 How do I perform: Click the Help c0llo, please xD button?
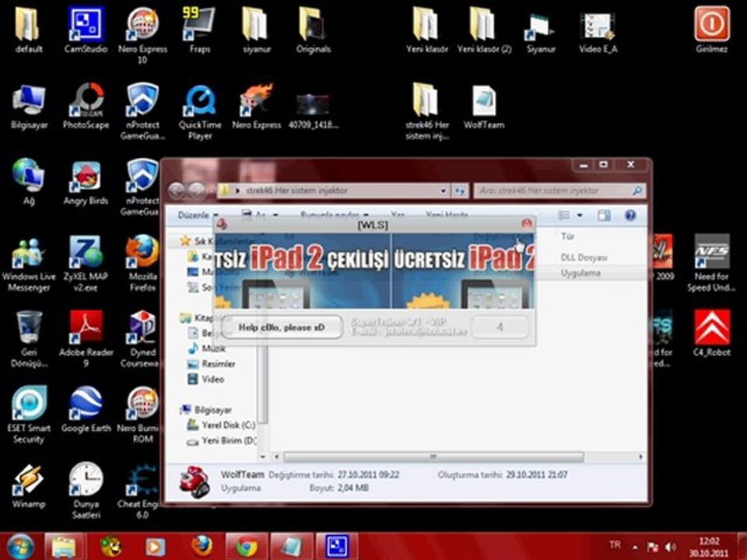click(x=282, y=327)
